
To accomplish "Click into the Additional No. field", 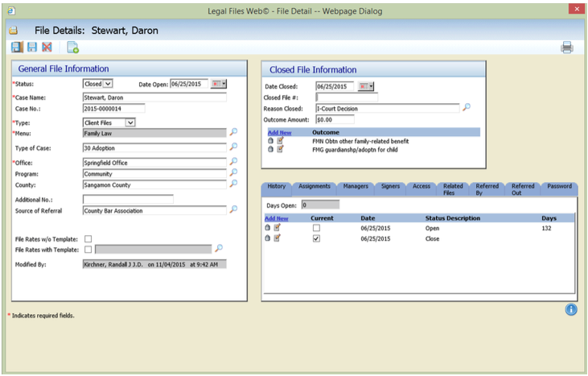I will pyautogui.click(x=128, y=199).
